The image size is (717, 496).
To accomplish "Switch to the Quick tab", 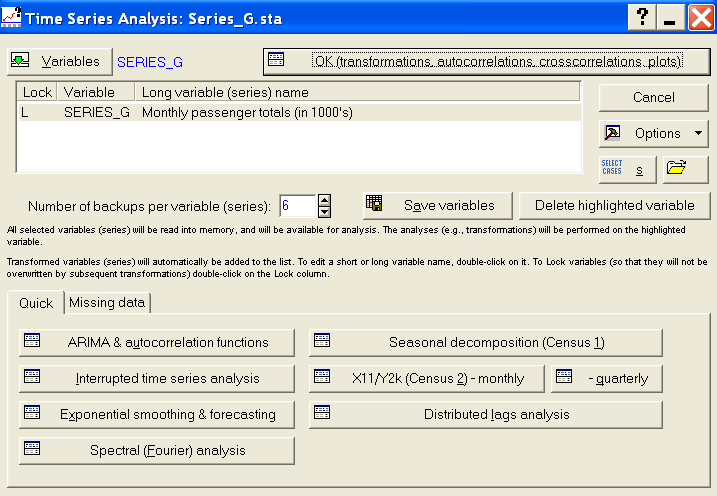I will (x=36, y=303).
